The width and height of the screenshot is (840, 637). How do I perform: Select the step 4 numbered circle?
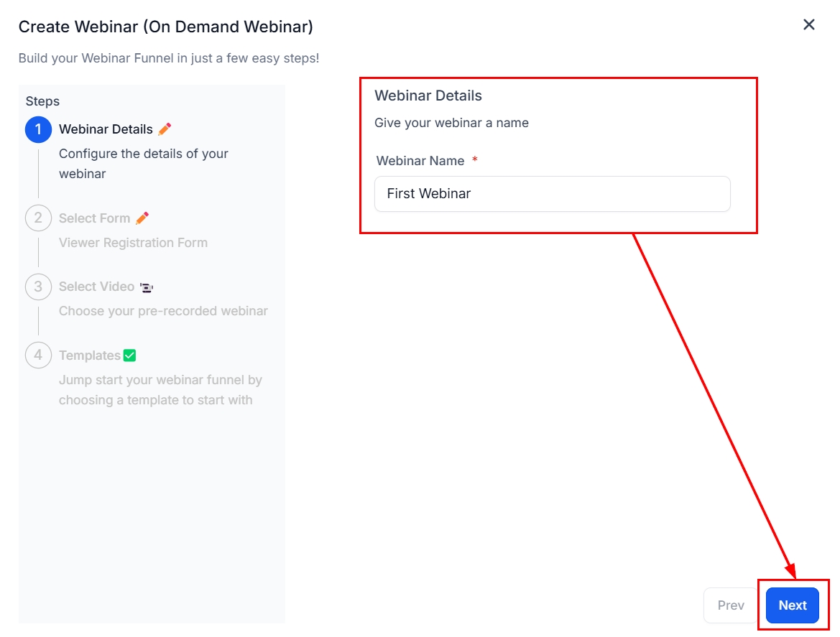[x=38, y=355]
